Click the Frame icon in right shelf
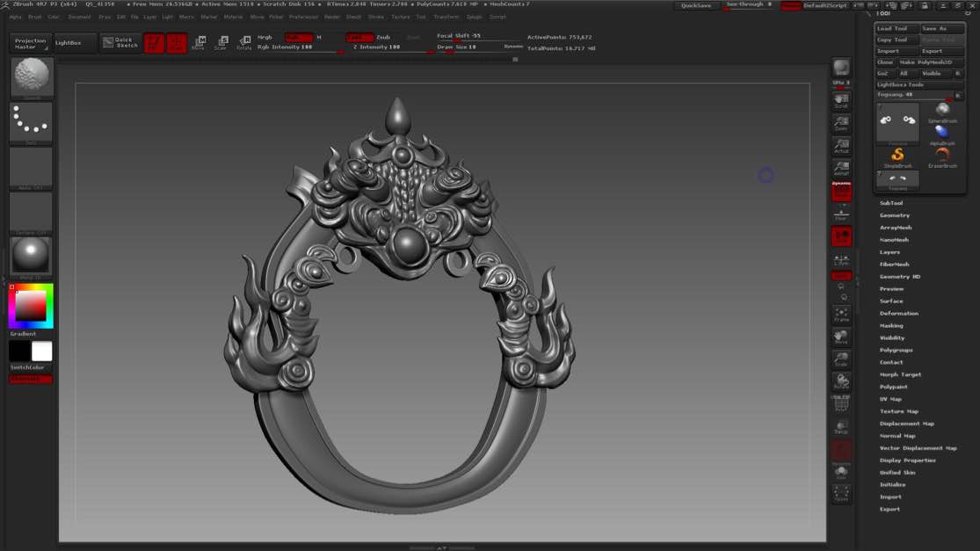The image size is (980, 551). click(841, 315)
